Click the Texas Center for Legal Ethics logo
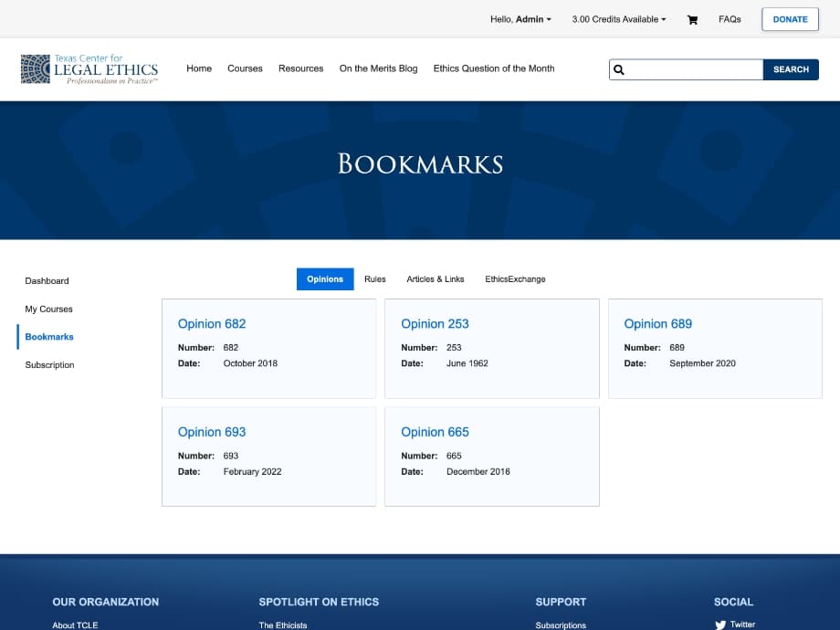Viewport: 840px width, 630px height. click(x=89, y=69)
